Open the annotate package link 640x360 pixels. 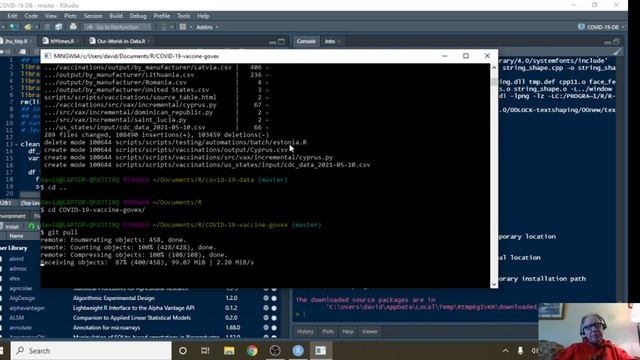coord(20,328)
